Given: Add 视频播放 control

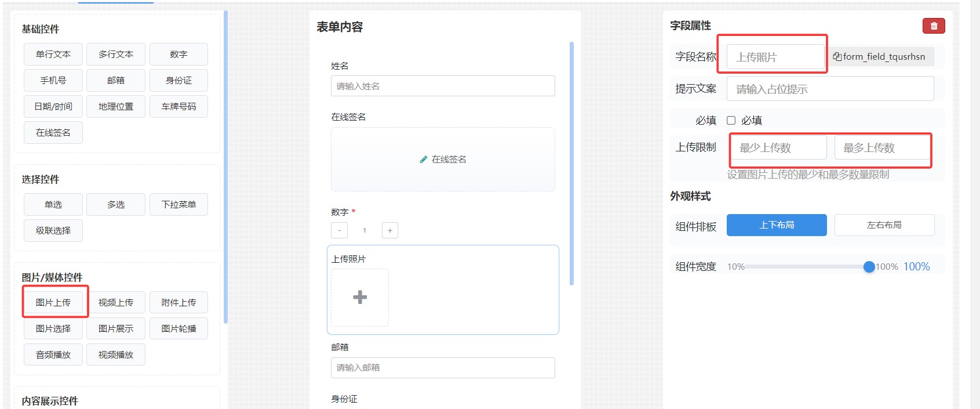Looking at the screenshot, I should coord(116,354).
